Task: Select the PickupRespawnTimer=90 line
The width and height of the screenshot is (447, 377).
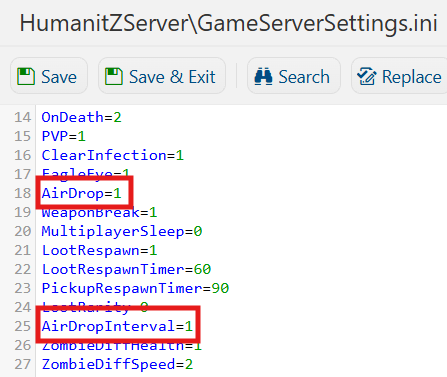Action: 135,288
